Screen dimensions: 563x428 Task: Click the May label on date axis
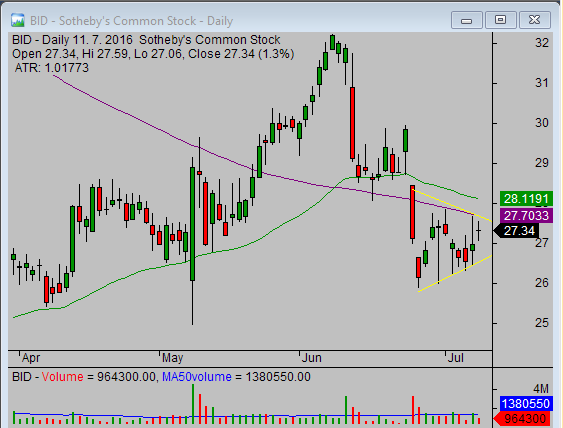click(x=172, y=358)
